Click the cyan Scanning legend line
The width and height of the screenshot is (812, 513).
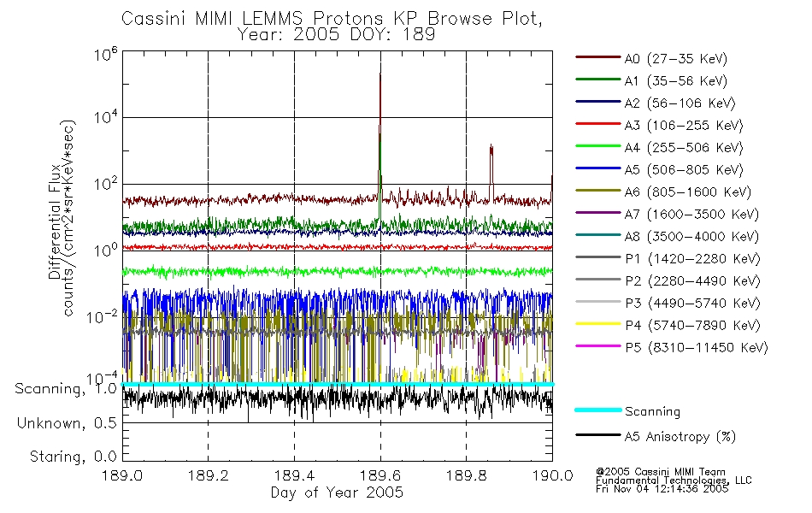coord(598,410)
